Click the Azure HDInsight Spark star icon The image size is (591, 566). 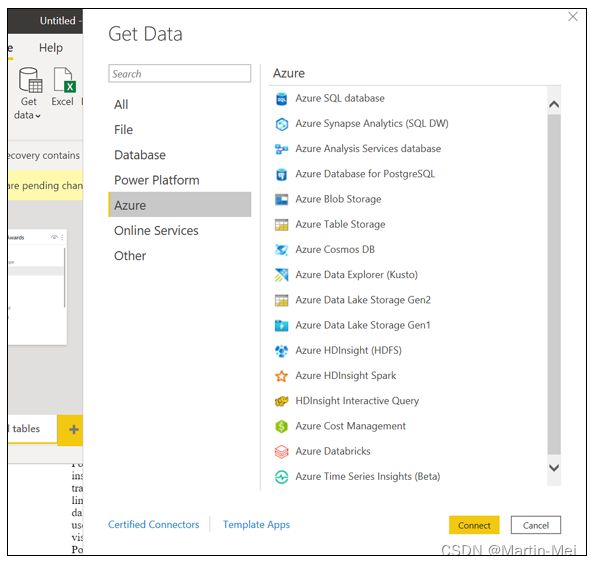click(282, 376)
